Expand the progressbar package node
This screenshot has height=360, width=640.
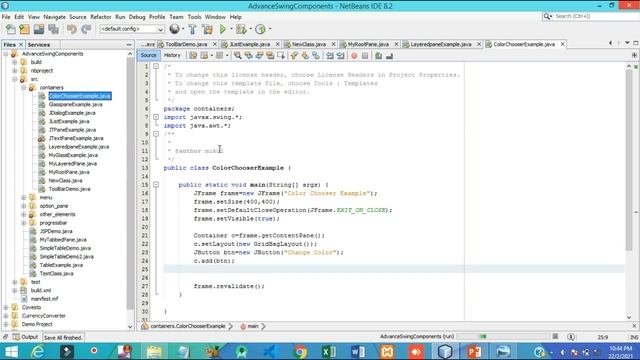click(24, 223)
